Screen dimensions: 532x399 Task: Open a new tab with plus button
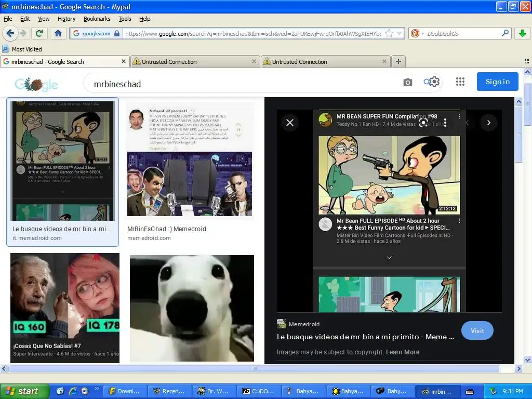(x=398, y=61)
